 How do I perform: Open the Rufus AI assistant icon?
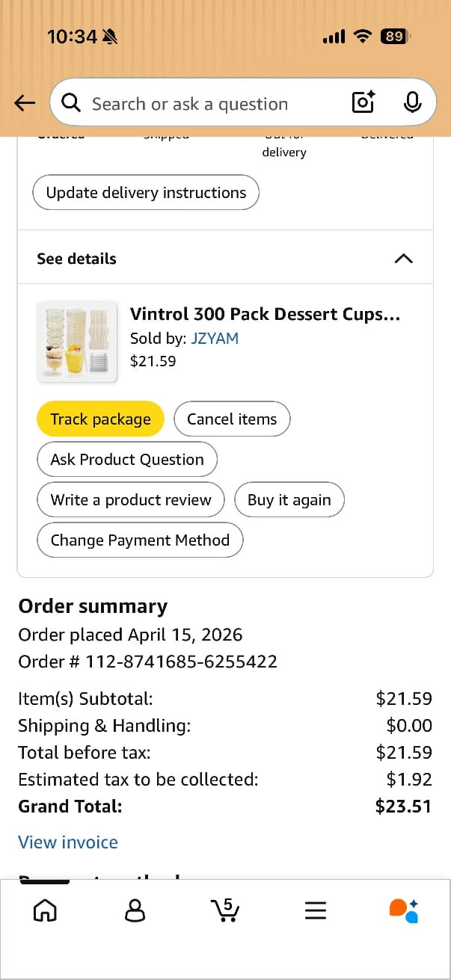(x=404, y=910)
